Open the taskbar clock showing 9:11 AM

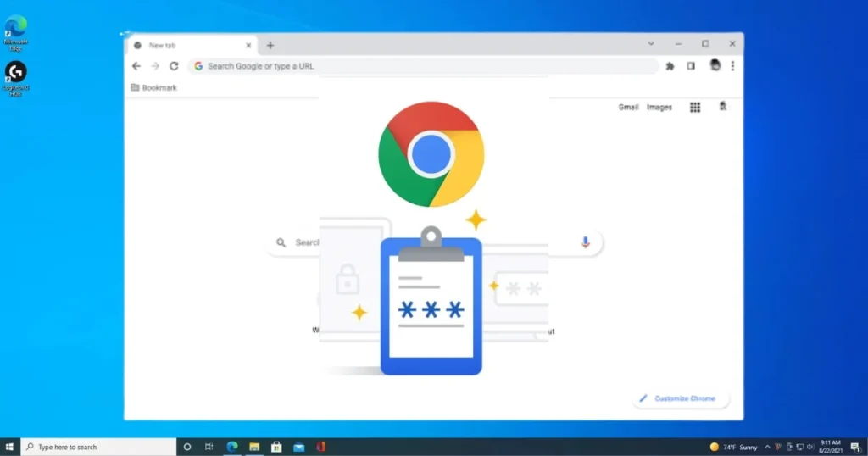click(831, 447)
